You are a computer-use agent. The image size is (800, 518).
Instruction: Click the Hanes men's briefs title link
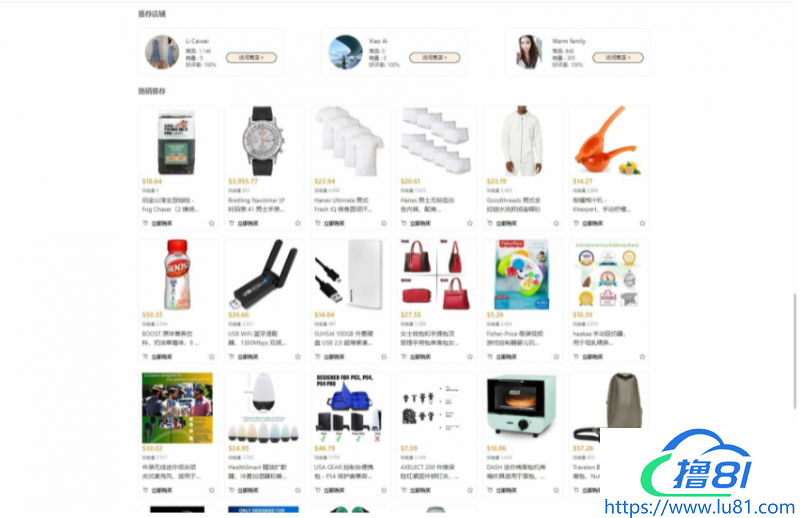[x=428, y=205]
